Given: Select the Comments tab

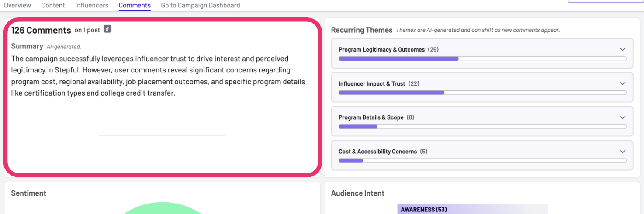Looking at the screenshot, I should (135, 5).
